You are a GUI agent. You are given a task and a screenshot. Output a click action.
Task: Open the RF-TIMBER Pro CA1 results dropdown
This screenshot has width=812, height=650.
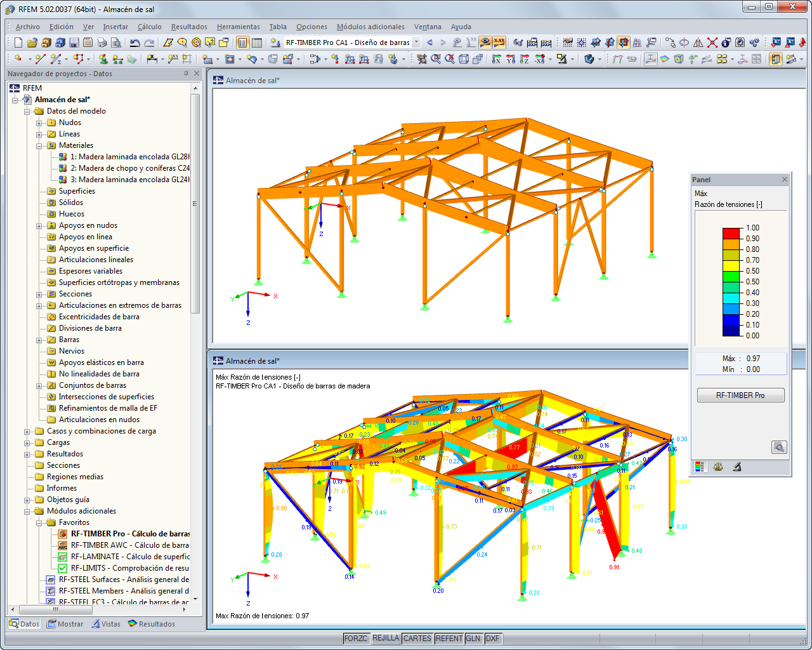pyautogui.click(x=416, y=43)
